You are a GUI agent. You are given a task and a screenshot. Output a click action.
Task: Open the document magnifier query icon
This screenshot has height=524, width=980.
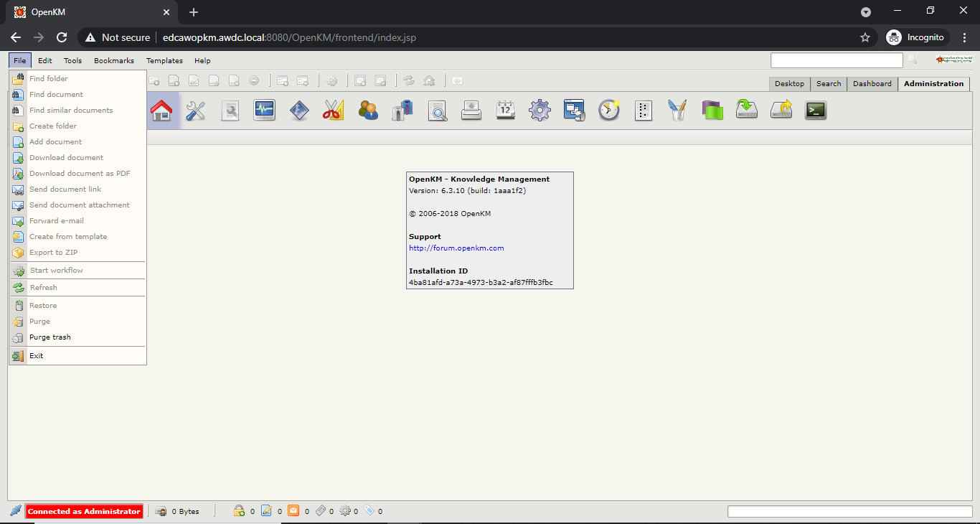pyautogui.click(x=437, y=110)
